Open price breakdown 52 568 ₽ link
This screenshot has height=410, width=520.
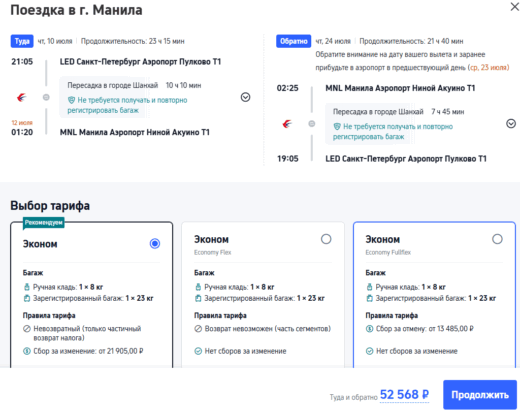point(404,395)
